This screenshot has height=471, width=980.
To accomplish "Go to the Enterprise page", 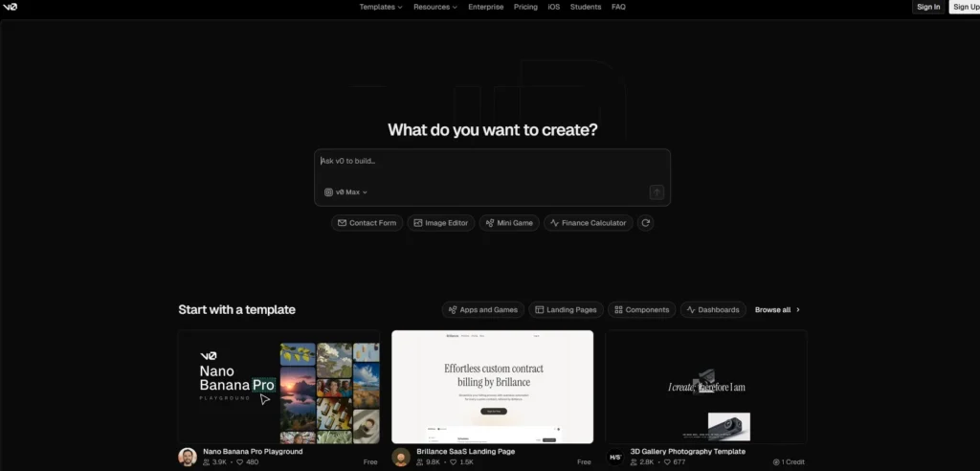I will [485, 7].
